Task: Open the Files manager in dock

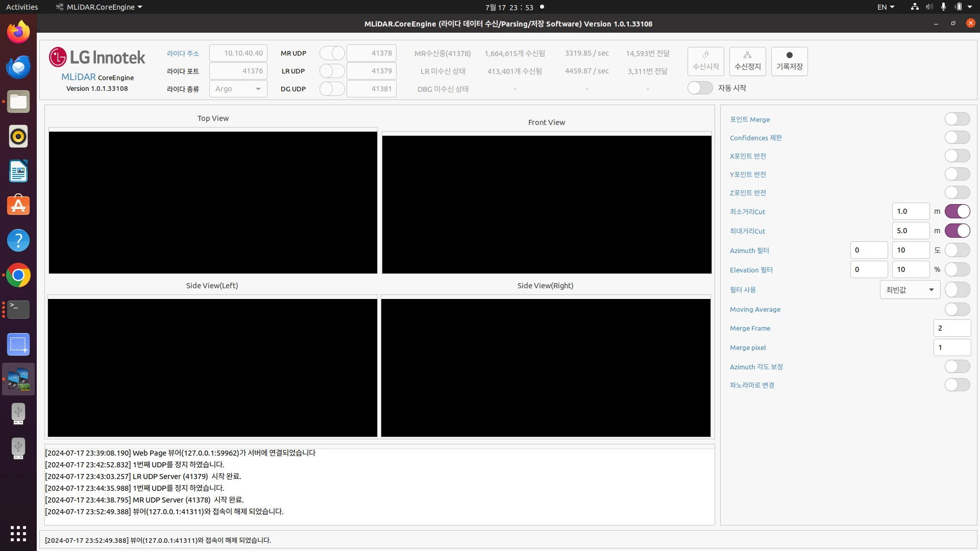Action: click(18, 102)
